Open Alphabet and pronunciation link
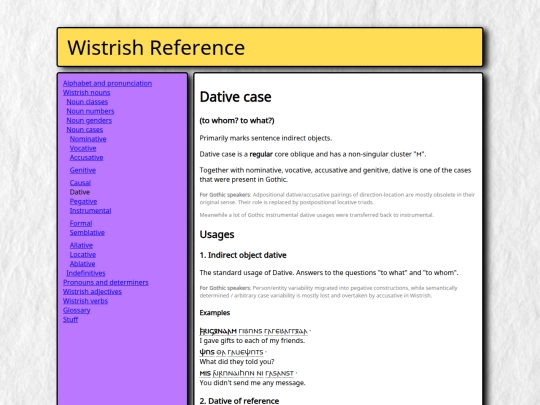This screenshot has height=405, width=540. (107, 83)
